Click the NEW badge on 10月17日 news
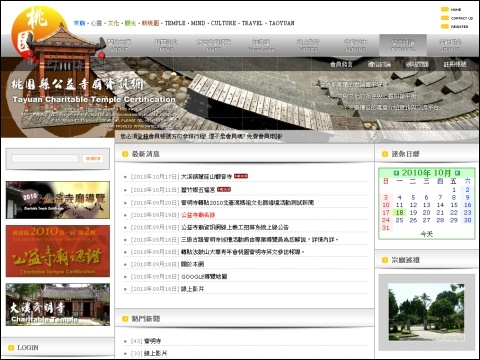480x360 pixels. point(241,176)
